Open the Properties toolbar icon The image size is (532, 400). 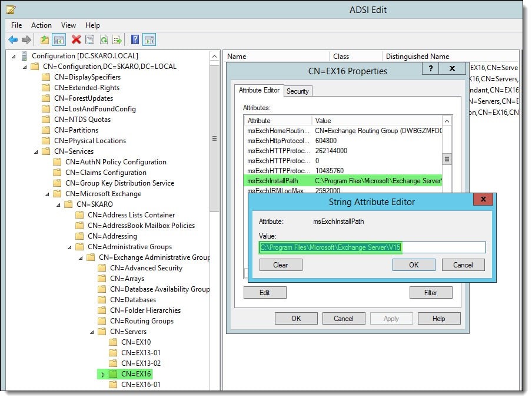click(x=90, y=39)
